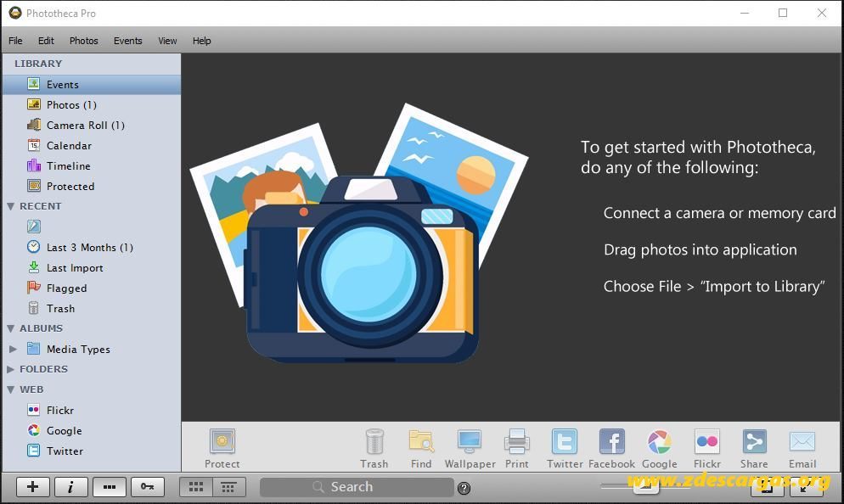
Task: Click the Share toolbar icon
Action: tap(754, 442)
